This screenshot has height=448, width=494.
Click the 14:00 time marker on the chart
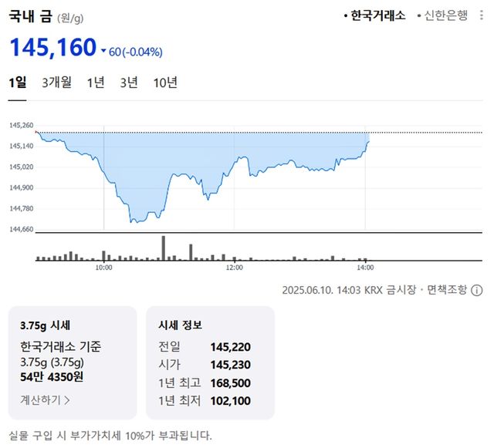(x=365, y=268)
